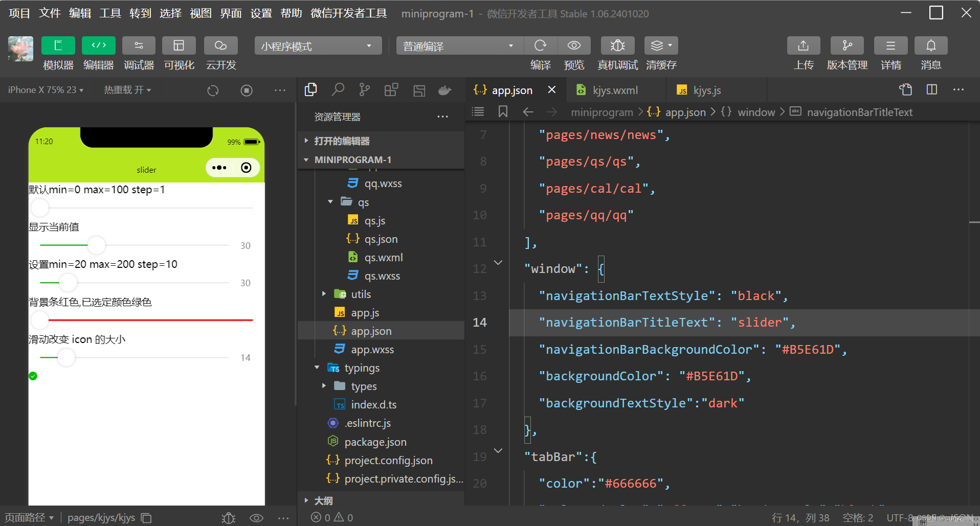Toggle the bookmark icon in editor
This screenshot has width=980, height=526.
click(x=503, y=111)
